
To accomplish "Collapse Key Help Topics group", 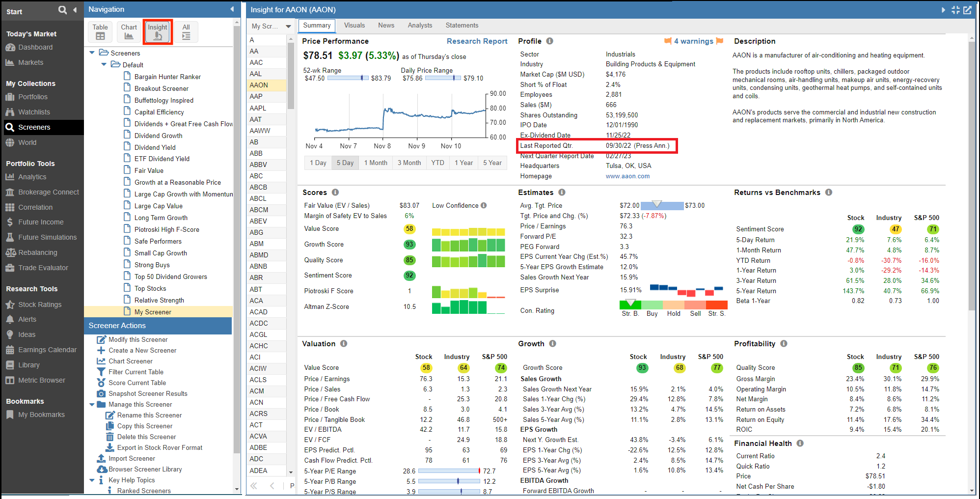I will [92, 480].
